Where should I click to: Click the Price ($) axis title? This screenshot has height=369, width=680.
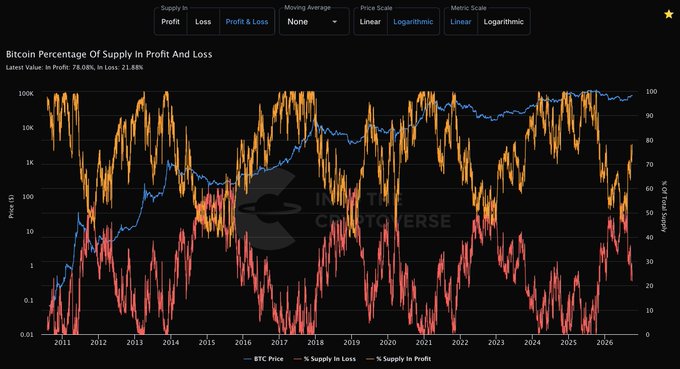click(x=11, y=206)
